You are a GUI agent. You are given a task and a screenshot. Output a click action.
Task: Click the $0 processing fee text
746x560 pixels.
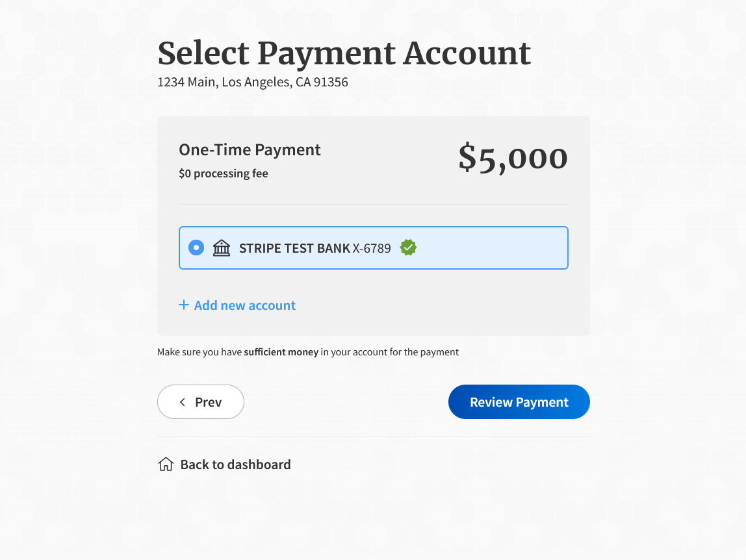tap(223, 173)
